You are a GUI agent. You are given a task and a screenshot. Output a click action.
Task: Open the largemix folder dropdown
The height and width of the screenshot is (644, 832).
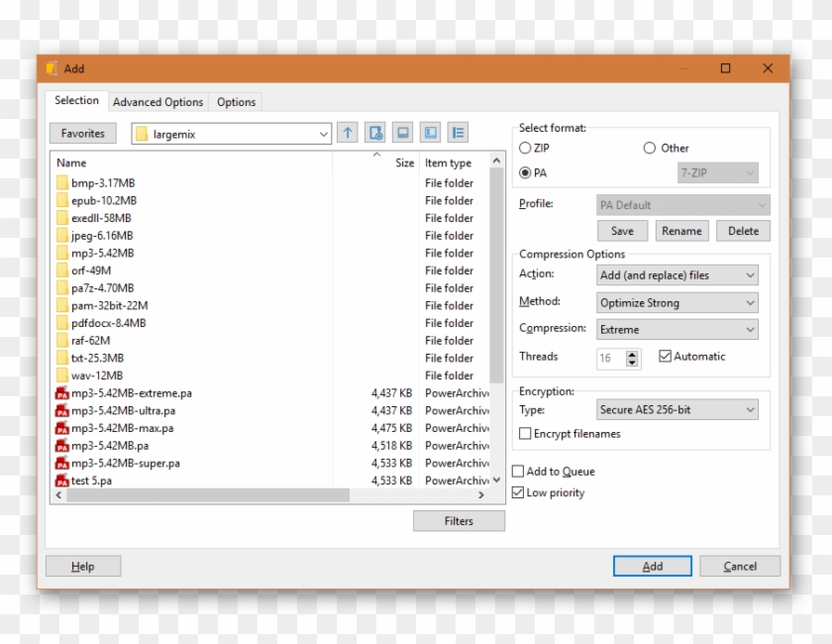click(324, 133)
